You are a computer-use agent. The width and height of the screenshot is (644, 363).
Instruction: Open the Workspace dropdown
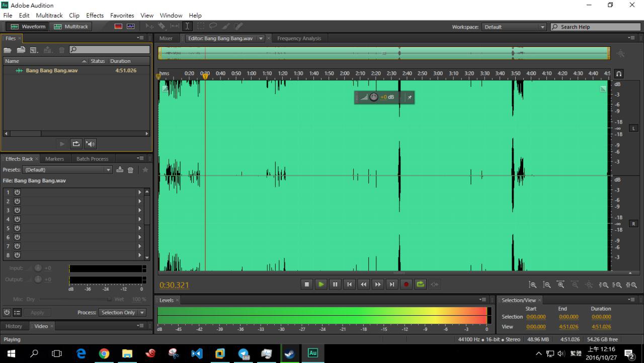[x=514, y=27]
